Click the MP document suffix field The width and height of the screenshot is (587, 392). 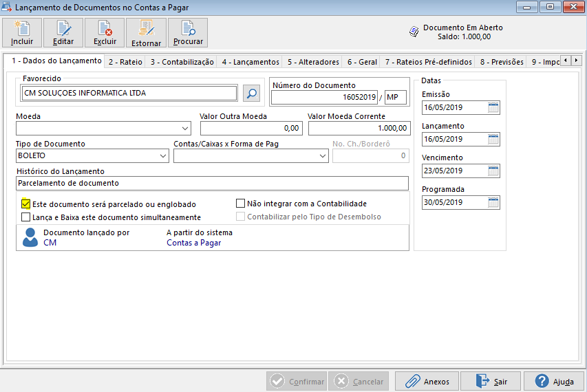coord(395,97)
